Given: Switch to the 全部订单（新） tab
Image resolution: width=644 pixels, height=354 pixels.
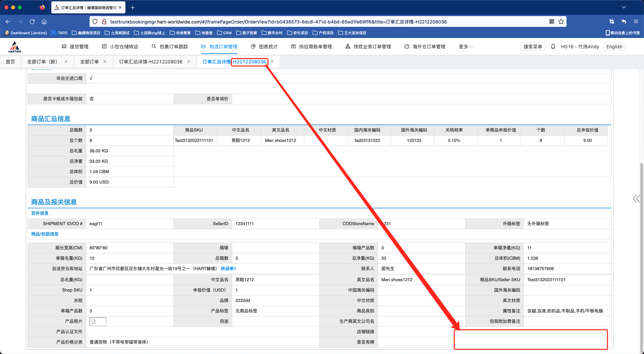Looking at the screenshot, I should pos(42,62).
